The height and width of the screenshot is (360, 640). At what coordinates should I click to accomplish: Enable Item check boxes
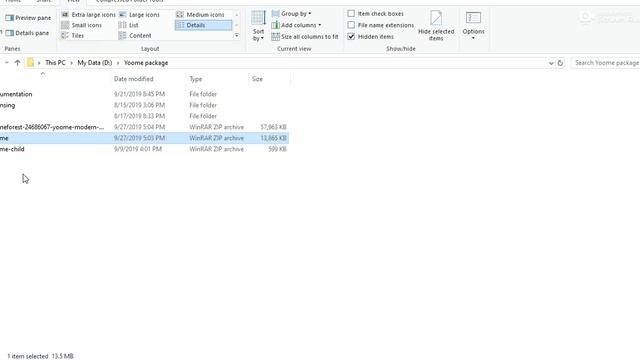(x=376, y=14)
